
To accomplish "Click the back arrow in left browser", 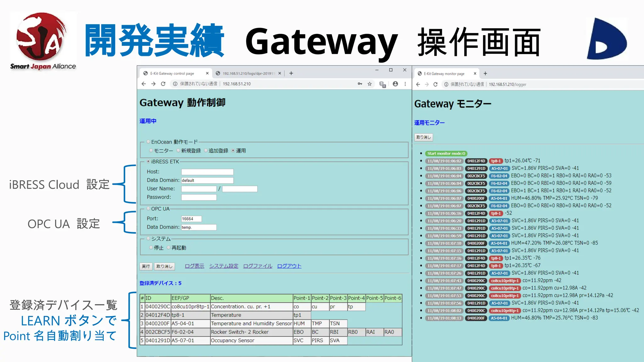I will coord(144,84).
